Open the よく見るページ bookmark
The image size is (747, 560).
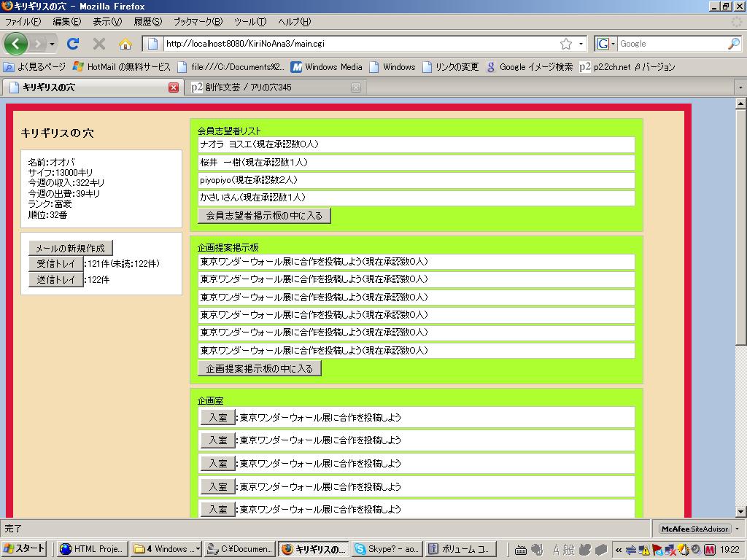coord(34,67)
